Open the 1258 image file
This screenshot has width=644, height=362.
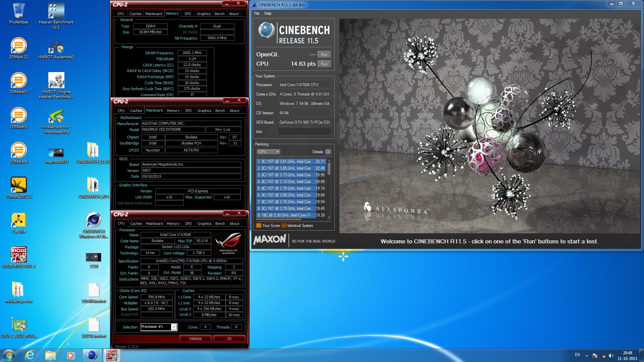94,260
